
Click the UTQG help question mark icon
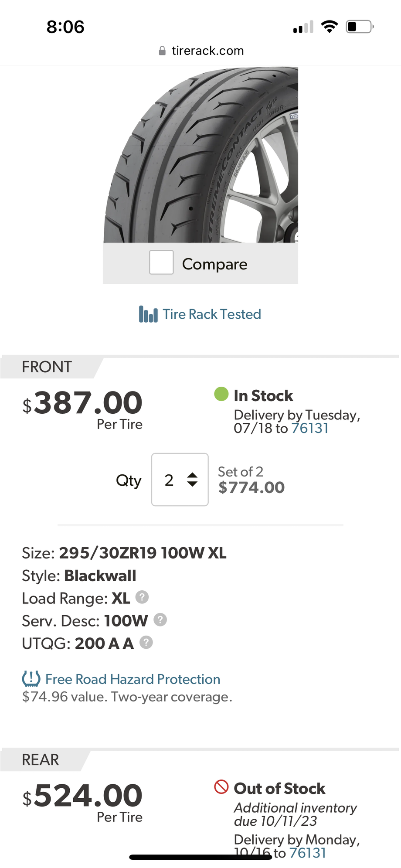pyautogui.click(x=146, y=642)
